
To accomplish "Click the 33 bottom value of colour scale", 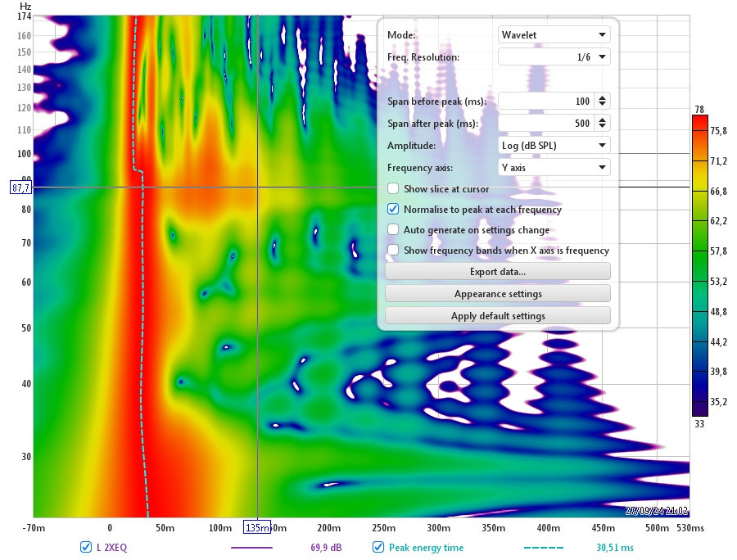I will pos(699,424).
